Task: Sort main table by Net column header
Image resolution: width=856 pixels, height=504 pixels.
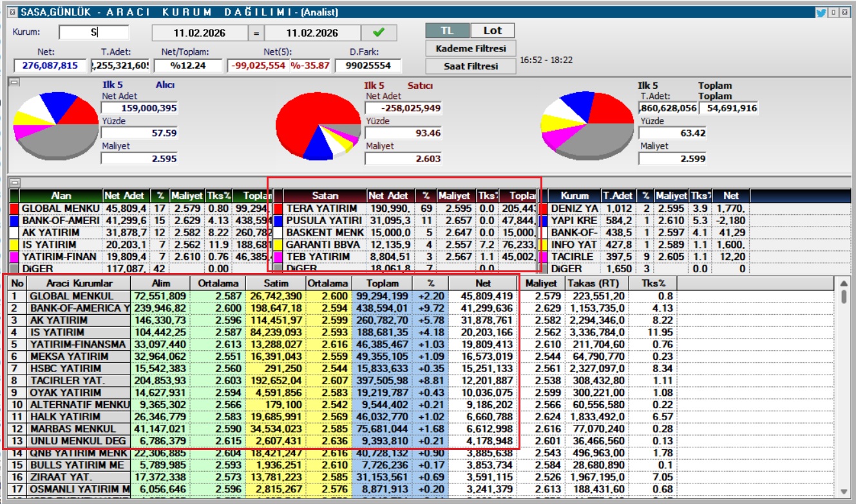Action: coord(484,283)
